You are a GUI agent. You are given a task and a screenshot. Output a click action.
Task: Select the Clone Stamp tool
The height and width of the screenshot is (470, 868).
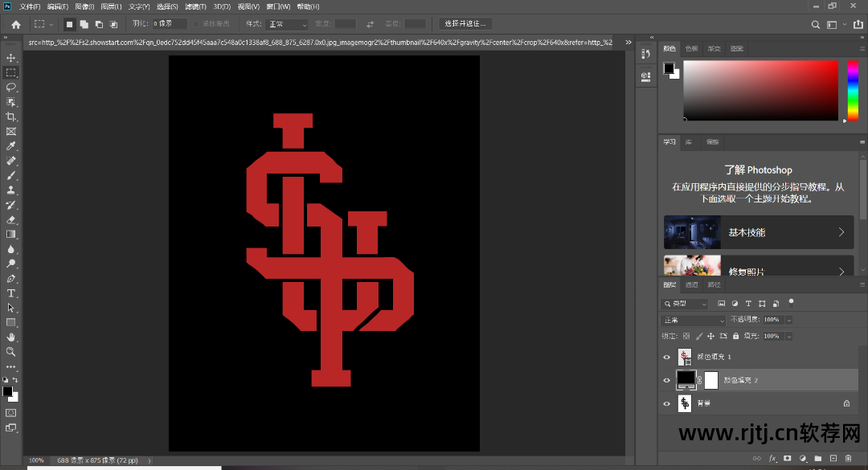[10, 190]
